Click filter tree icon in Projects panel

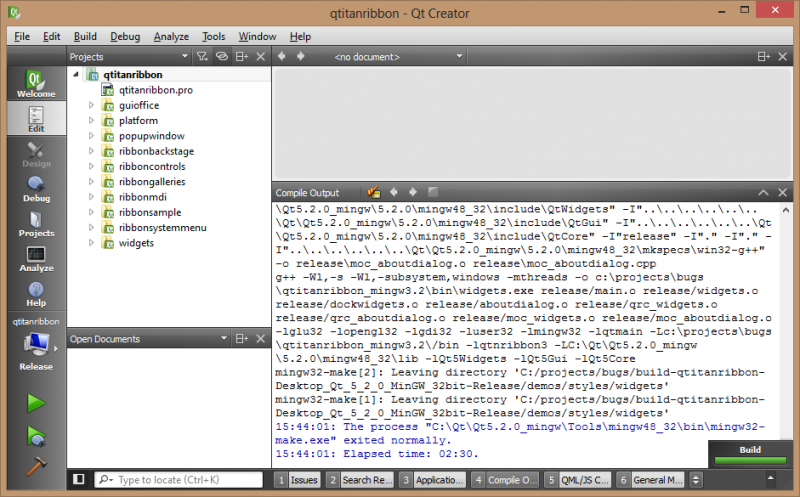coord(200,57)
